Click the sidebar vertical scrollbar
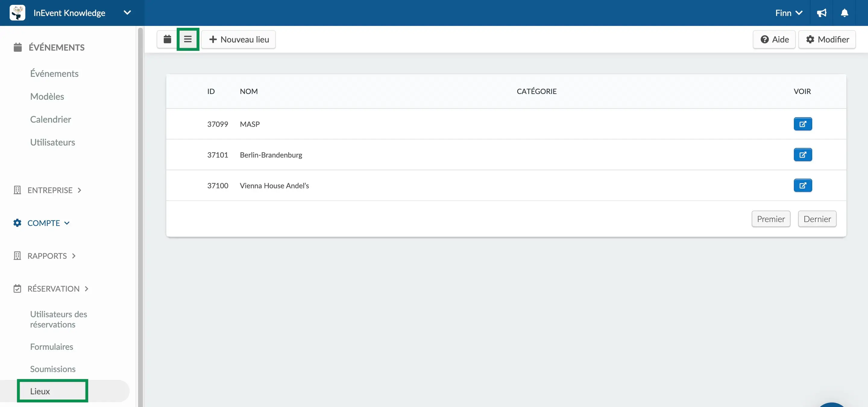This screenshot has width=868, height=407. [140, 217]
